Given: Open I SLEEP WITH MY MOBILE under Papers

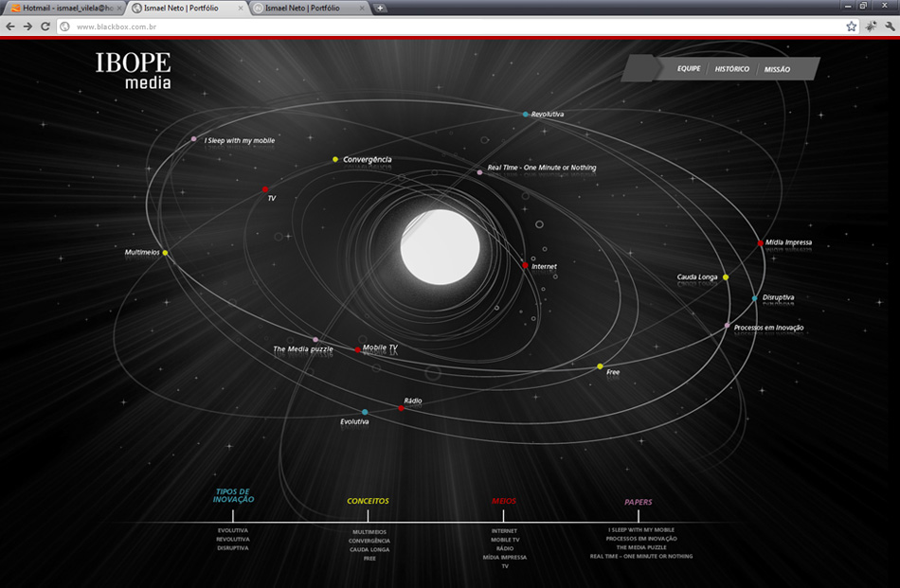Looking at the screenshot, I should pos(641,530).
